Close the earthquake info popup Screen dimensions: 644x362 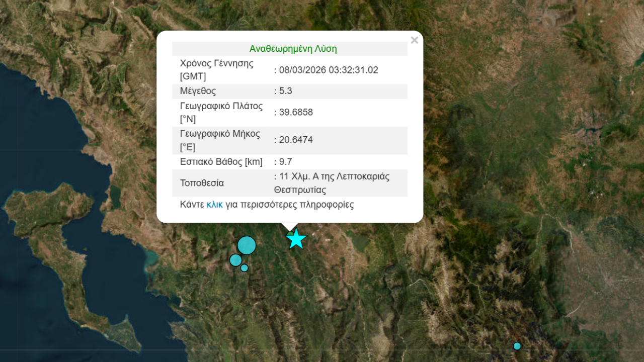414,40
